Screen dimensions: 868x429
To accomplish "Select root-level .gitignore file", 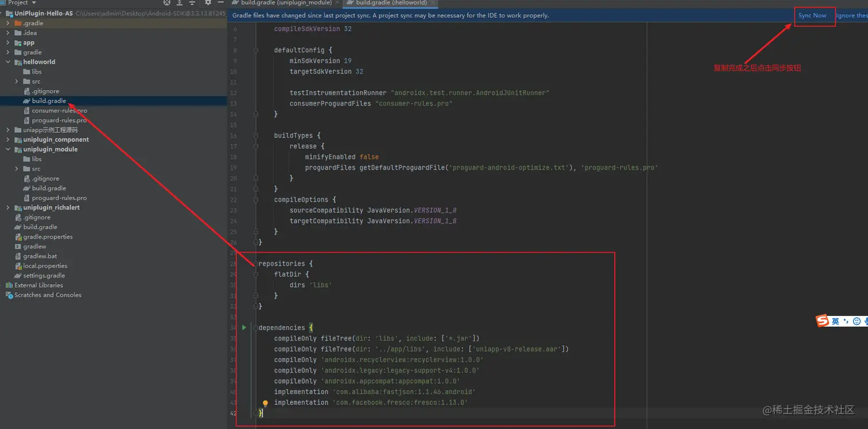I will (x=33, y=218).
